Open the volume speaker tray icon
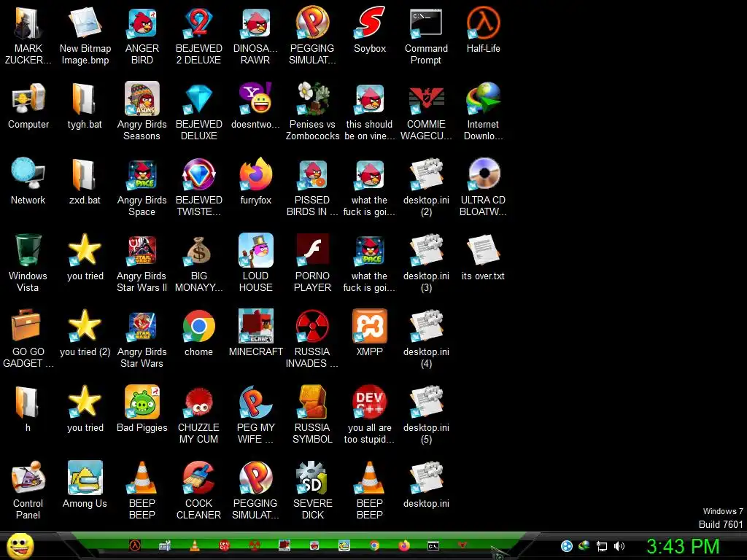 (619, 546)
